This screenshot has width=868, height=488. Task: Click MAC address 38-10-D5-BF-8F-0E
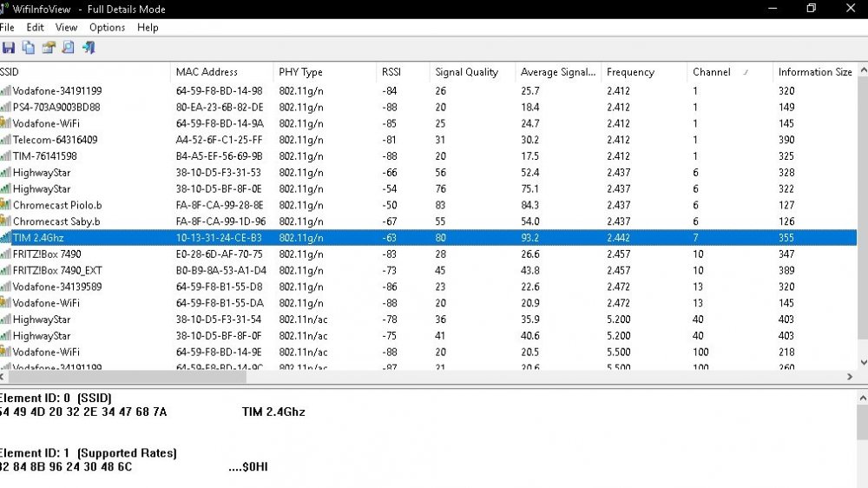click(219, 189)
